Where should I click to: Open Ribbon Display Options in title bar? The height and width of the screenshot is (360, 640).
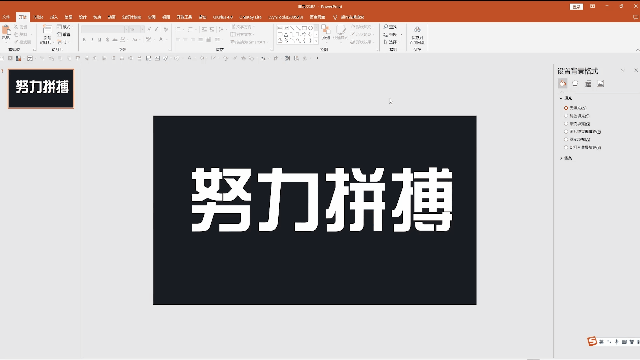coord(592,7)
